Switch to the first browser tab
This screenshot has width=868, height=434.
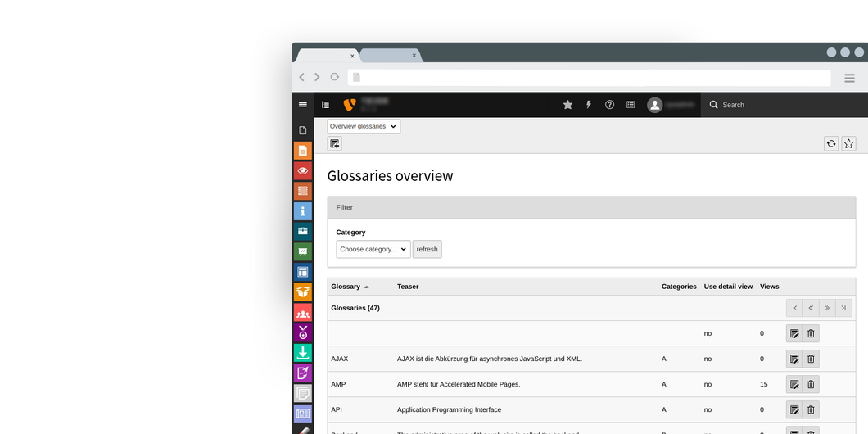pos(327,56)
